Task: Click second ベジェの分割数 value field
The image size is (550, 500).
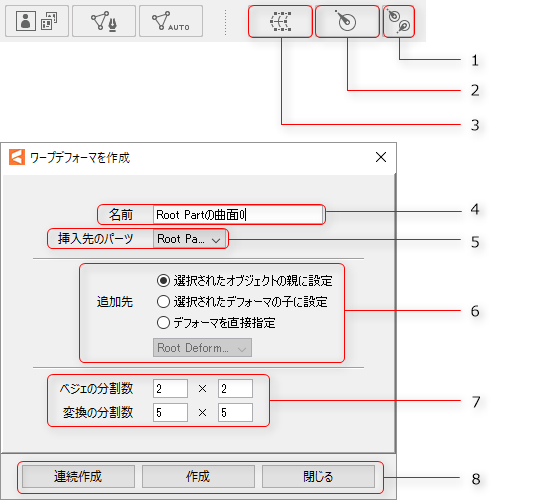Action: pos(235,388)
